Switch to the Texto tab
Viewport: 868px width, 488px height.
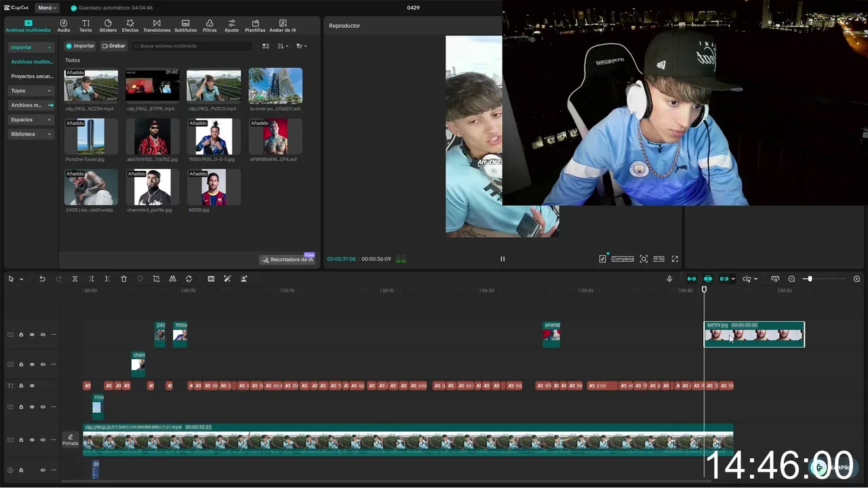pos(85,26)
